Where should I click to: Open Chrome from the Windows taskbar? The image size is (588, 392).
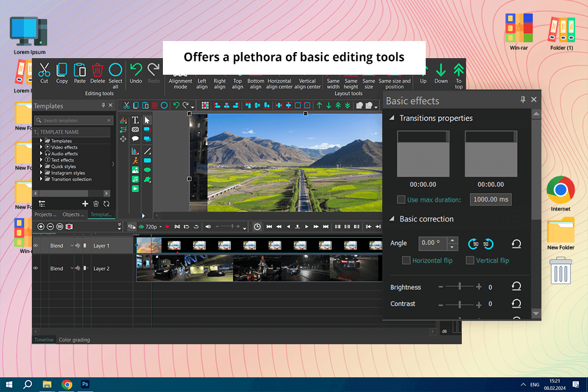[67, 385]
